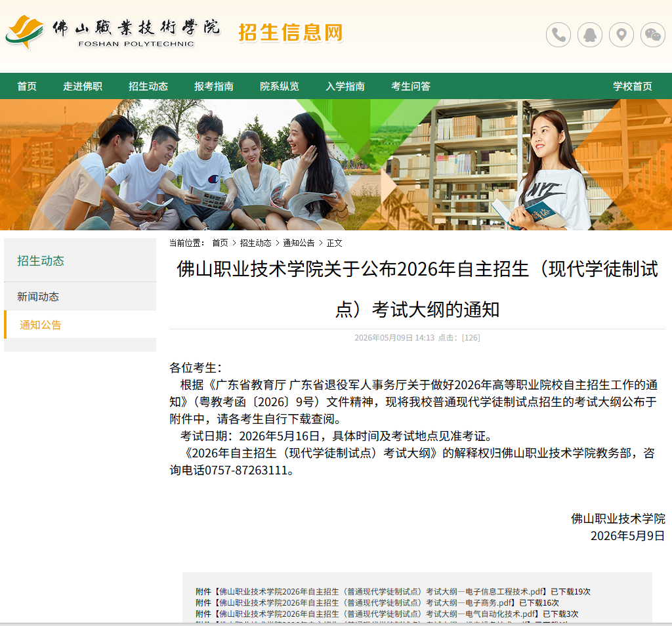Screen dimensions: 672x626
Task: Open the 走进佛职 menu item
Action: [x=83, y=86]
